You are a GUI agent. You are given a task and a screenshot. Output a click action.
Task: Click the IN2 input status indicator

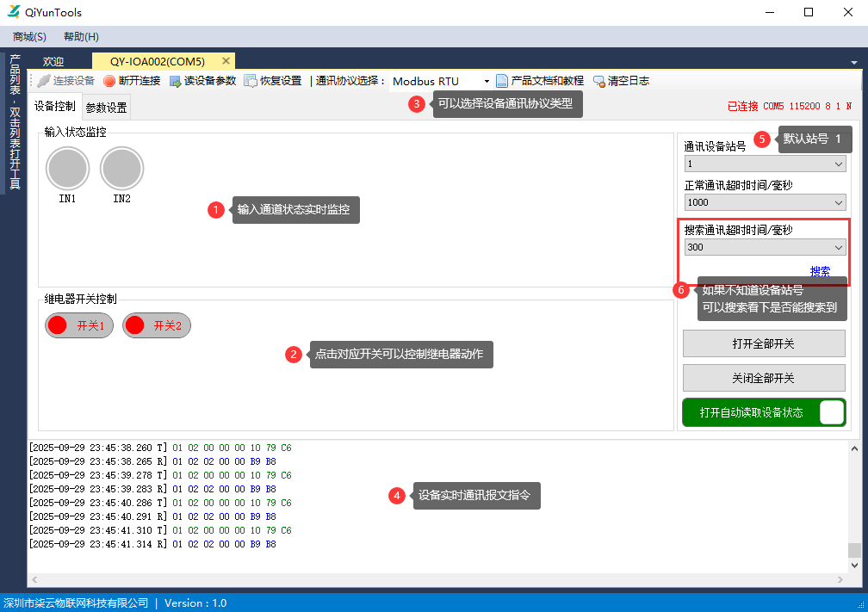pos(121,169)
